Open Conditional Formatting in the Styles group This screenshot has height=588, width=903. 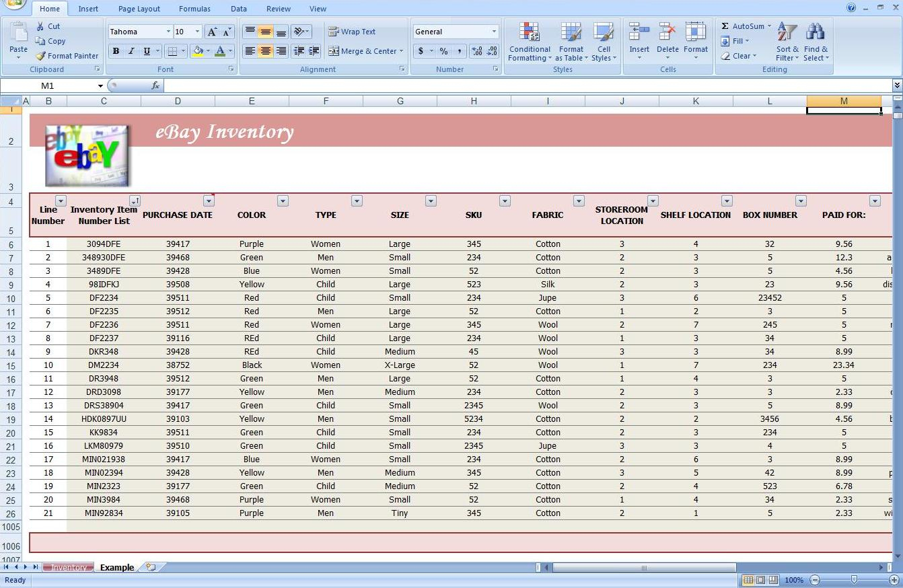529,42
